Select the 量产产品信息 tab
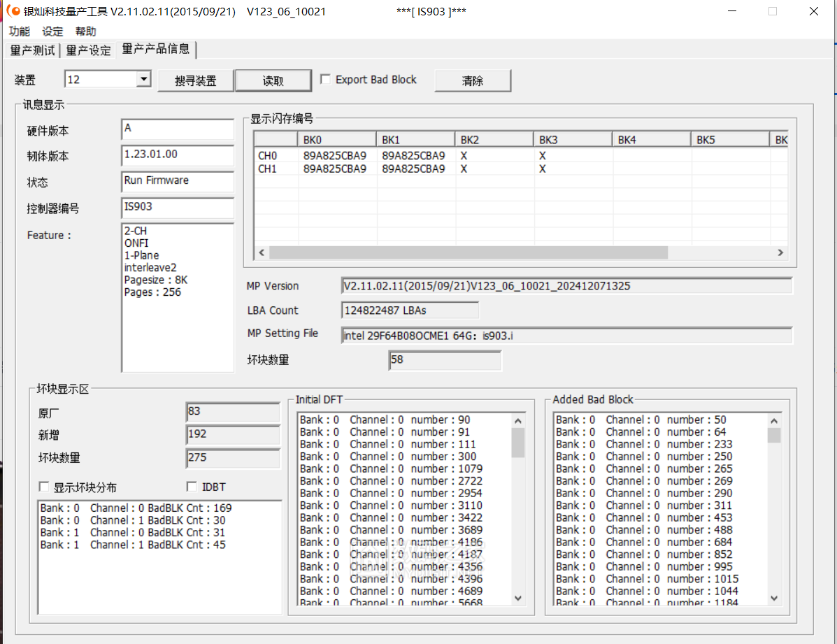837x644 pixels. [x=156, y=49]
